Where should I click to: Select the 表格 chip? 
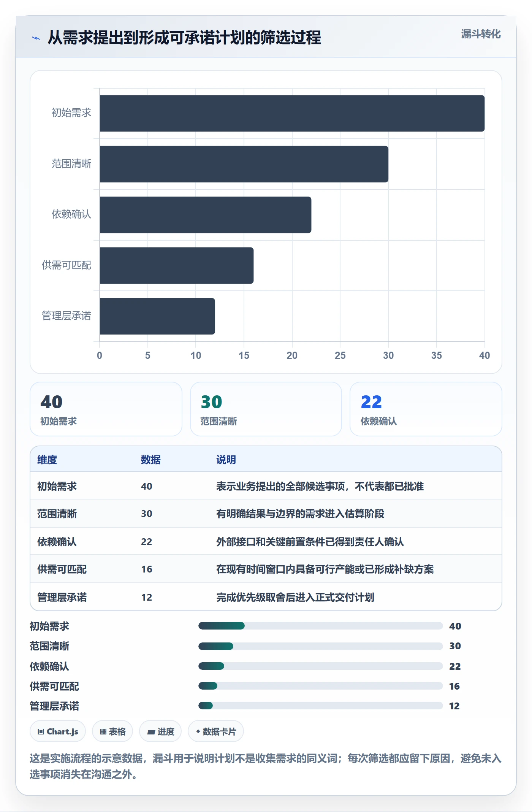tap(112, 731)
